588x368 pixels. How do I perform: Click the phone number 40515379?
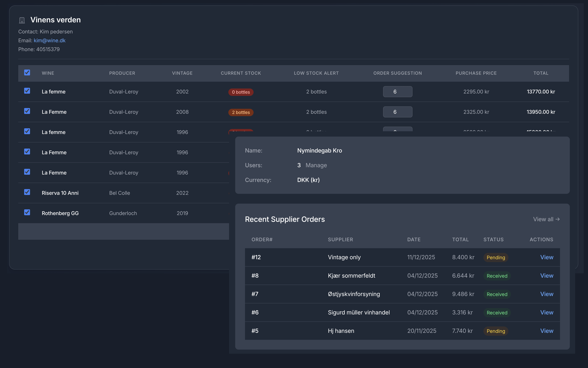[x=48, y=49]
